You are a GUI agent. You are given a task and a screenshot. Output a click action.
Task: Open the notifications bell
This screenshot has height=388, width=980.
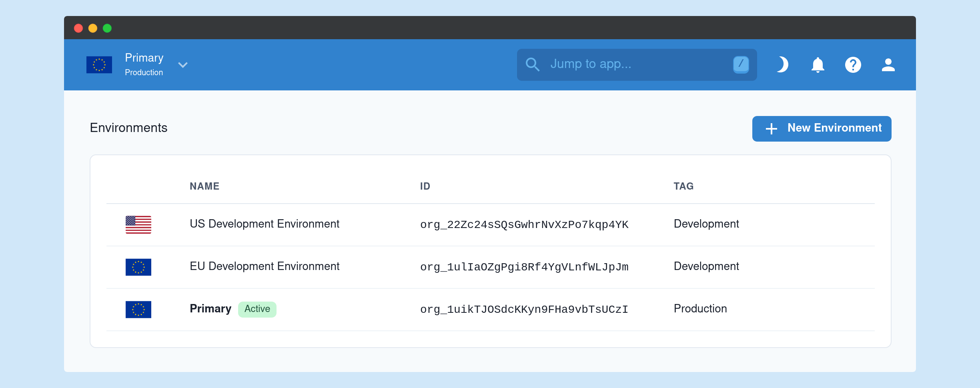click(x=818, y=65)
